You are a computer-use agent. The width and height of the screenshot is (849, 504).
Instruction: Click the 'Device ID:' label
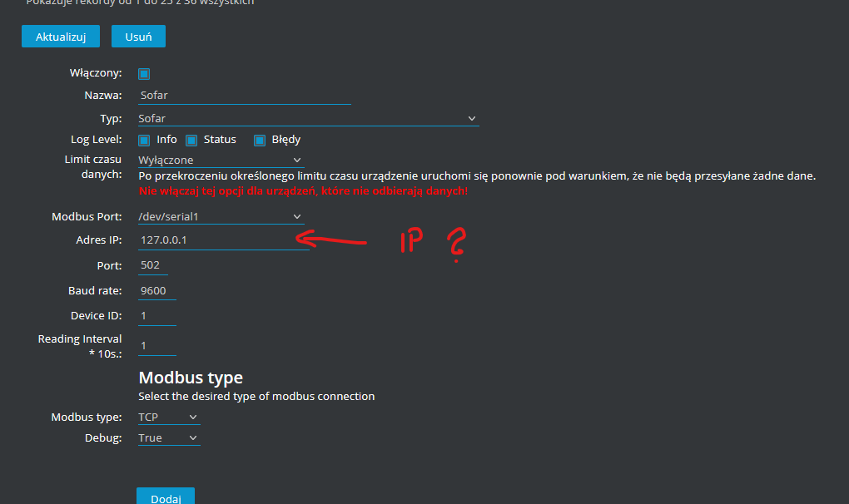(x=97, y=316)
